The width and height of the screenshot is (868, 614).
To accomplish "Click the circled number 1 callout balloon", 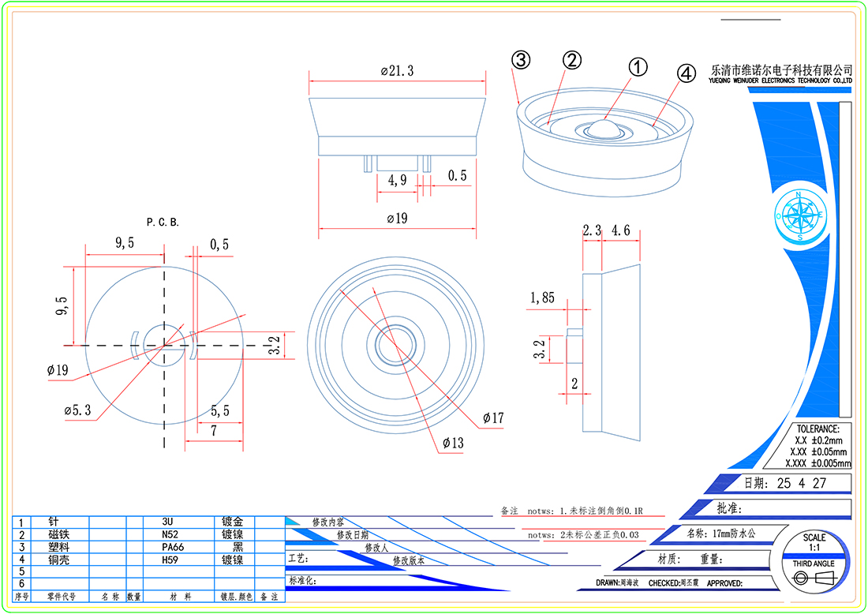I will [x=638, y=66].
